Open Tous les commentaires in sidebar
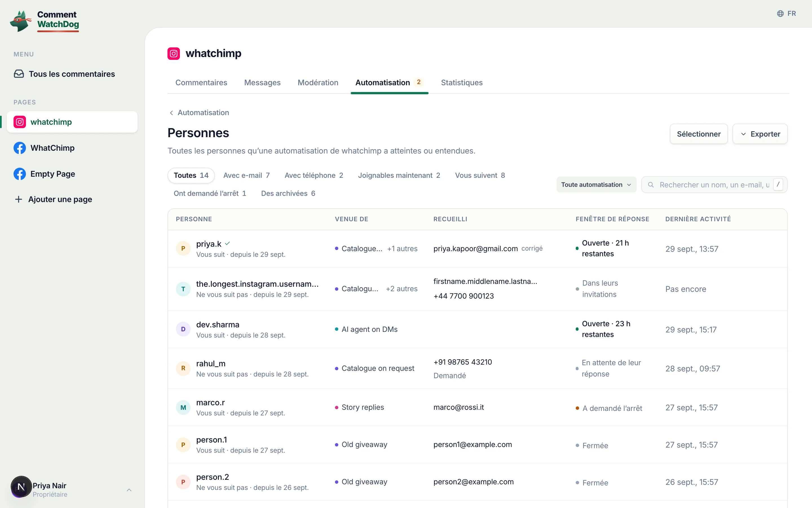The height and width of the screenshot is (508, 812). (x=72, y=74)
